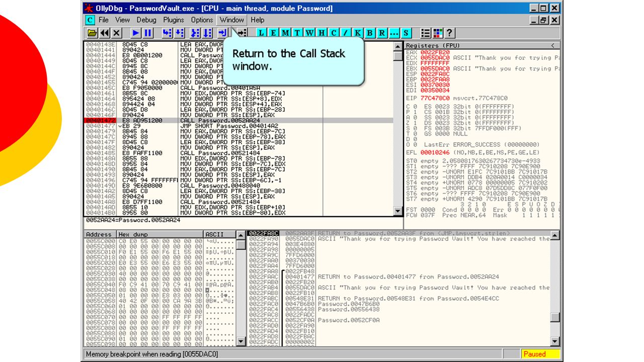
Task: Click the Trace over toolbar icon
Action: click(207, 33)
